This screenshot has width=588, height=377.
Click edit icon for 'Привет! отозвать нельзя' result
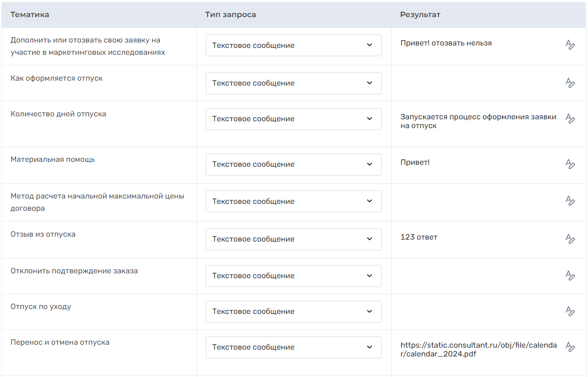coord(570,45)
